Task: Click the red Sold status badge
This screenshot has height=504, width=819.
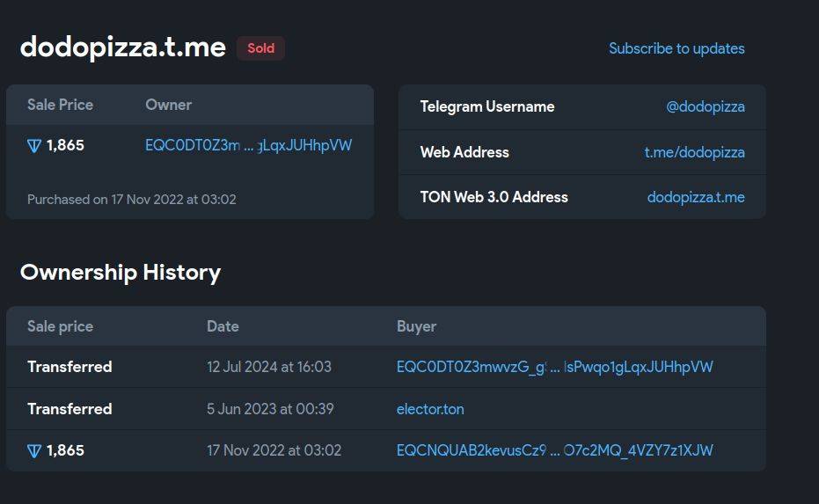Action: 260,48
